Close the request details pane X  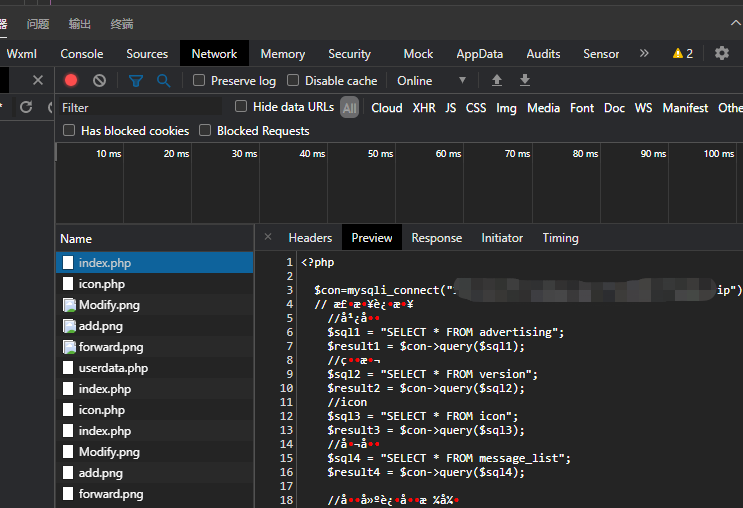tap(268, 236)
